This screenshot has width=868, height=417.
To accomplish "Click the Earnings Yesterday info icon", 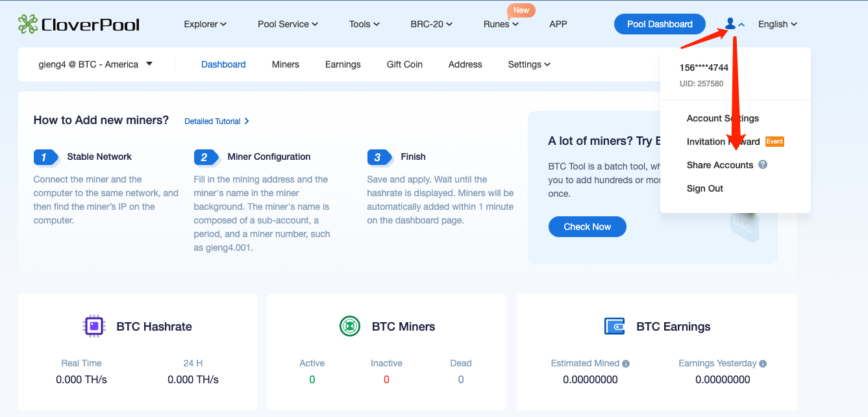I will pyautogui.click(x=763, y=364).
